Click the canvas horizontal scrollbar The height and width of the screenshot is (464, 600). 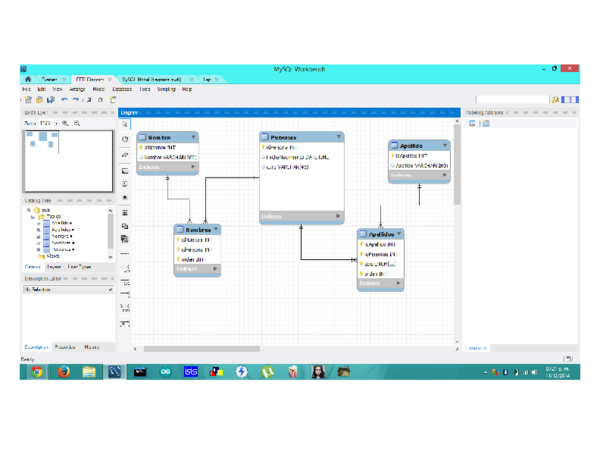click(x=202, y=349)
